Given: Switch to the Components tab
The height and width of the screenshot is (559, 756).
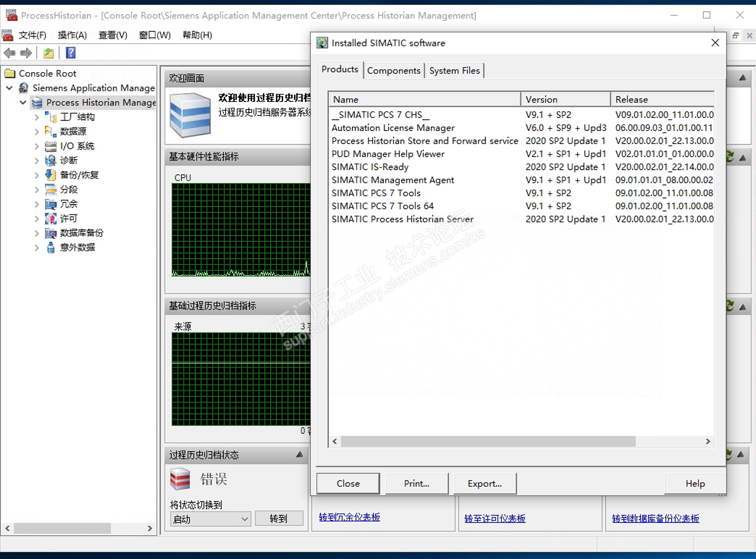Looking at the screenshot, I should (x=394, y=71).
